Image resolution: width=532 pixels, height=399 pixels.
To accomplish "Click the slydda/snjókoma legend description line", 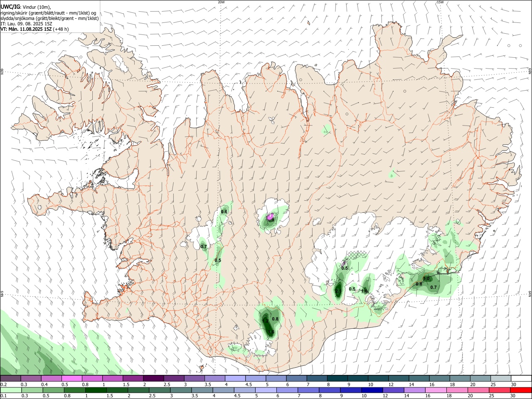I will click(49, 18).
